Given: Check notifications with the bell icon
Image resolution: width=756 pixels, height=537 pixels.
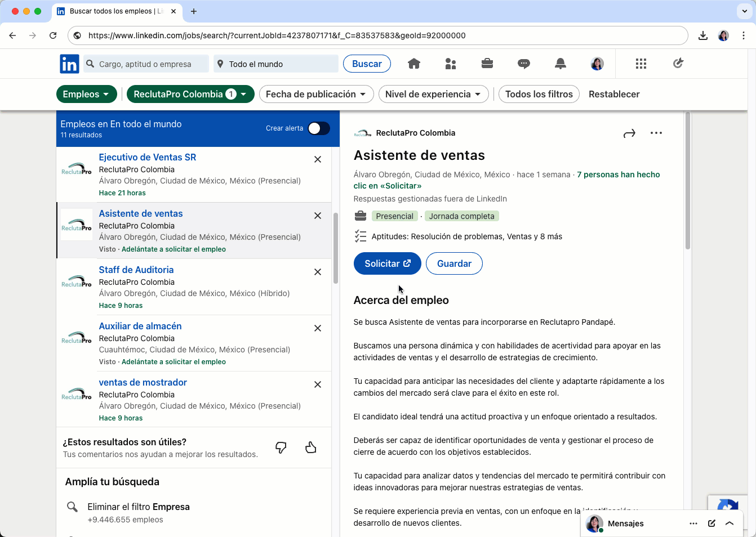Looking at the screenshot, I should coord(560,64).
